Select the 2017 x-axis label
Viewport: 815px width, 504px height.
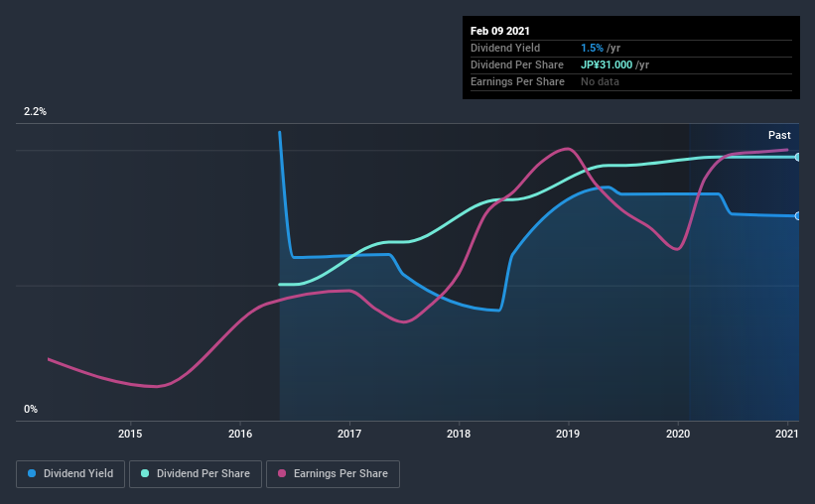click(349, 434)
